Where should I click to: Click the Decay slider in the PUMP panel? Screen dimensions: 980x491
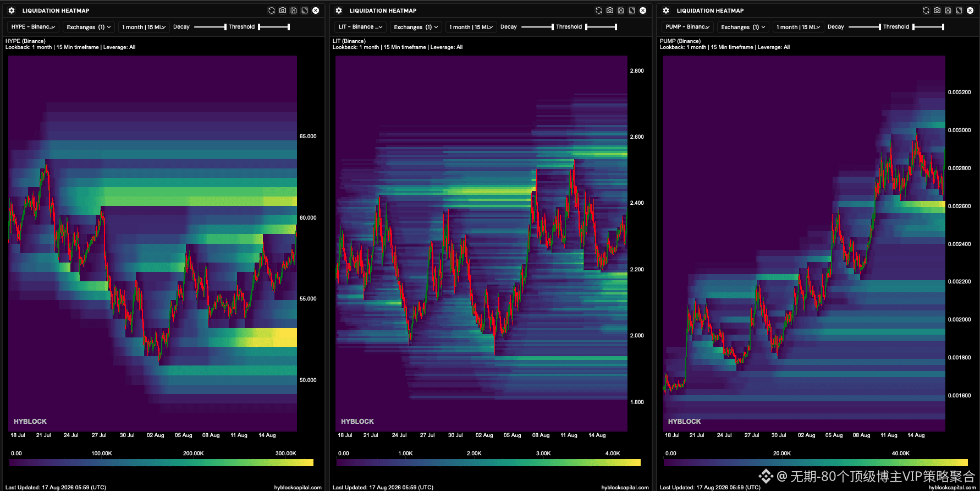click(x=865, y=27)
